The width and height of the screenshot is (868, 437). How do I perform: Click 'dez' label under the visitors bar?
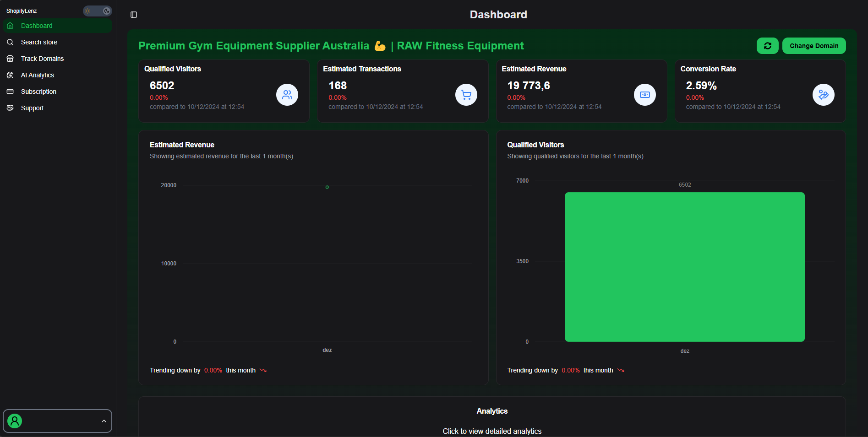685,351
